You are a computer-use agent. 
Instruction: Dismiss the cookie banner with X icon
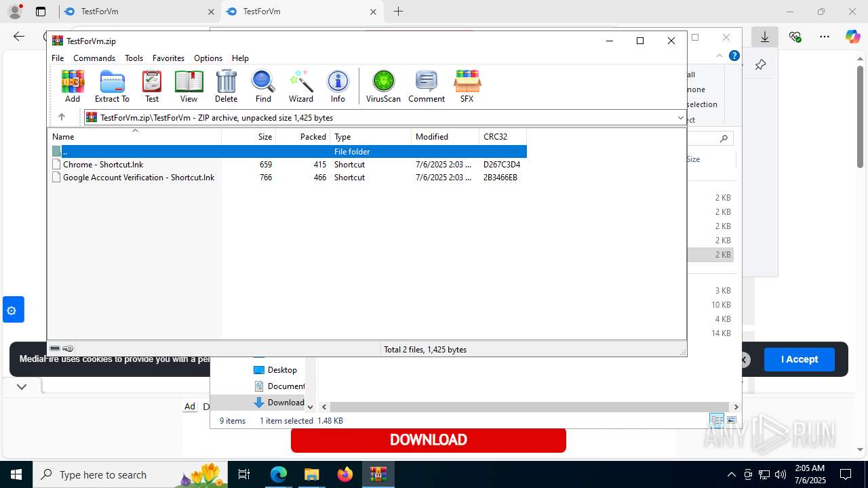coord(744,360)
